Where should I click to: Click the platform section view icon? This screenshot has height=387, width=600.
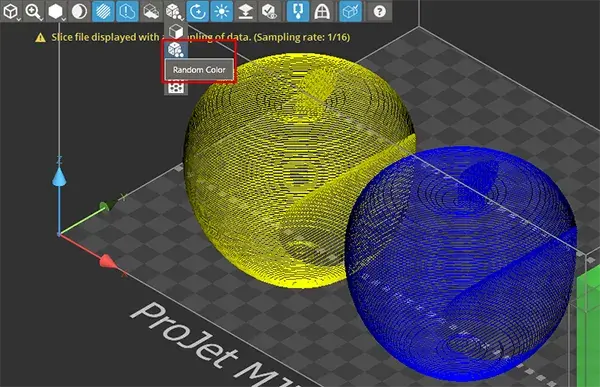(x=151, y=11)
